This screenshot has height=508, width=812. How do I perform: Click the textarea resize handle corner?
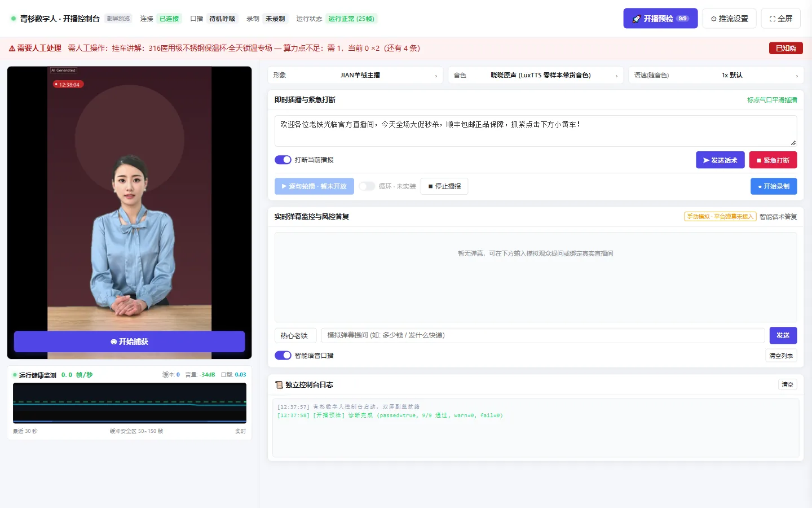tap(793, 143)
